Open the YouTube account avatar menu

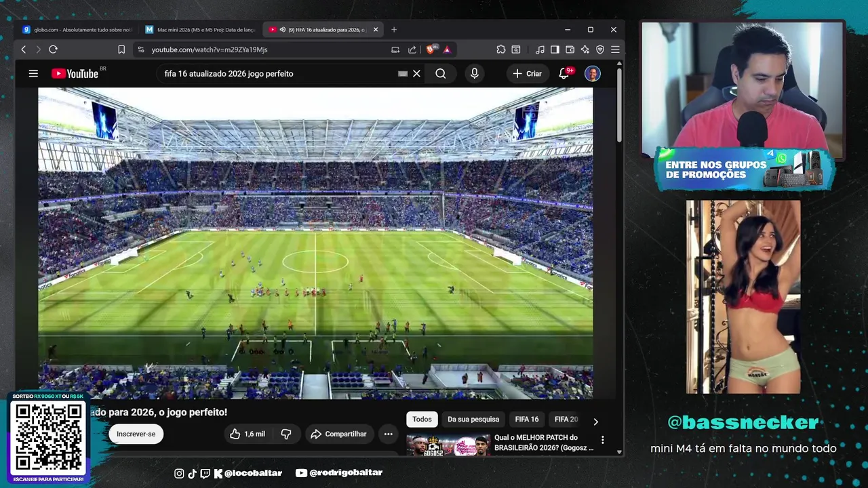coord(593,73)
